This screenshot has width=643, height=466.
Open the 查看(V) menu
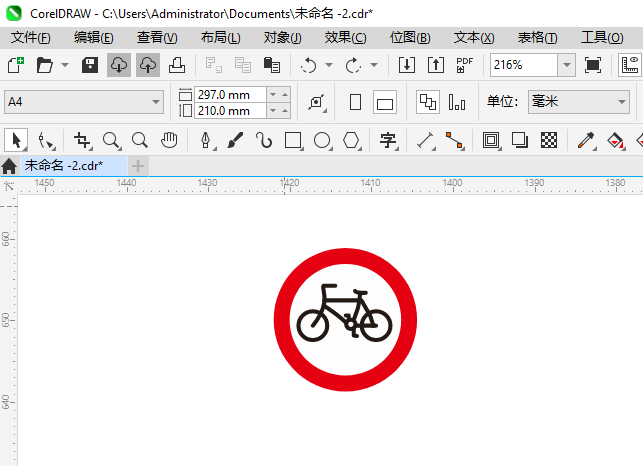pos(157,38)
